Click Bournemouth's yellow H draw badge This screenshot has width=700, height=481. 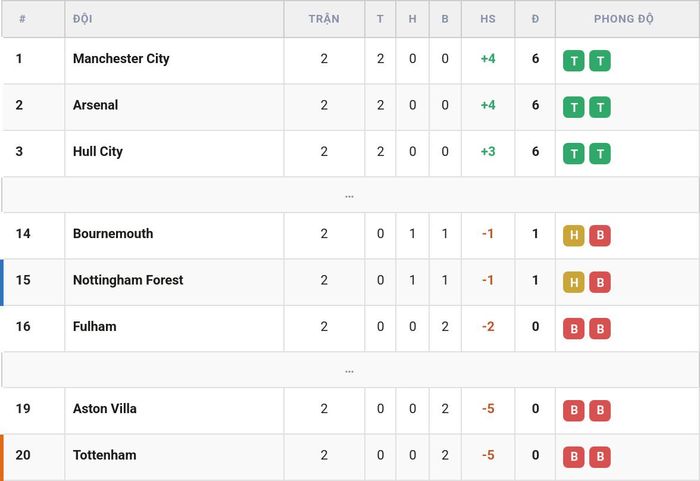tap(574, 236)
